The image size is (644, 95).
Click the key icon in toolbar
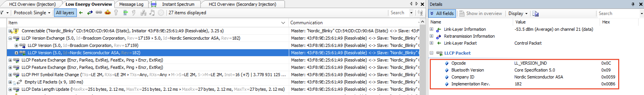click(116, 13)
